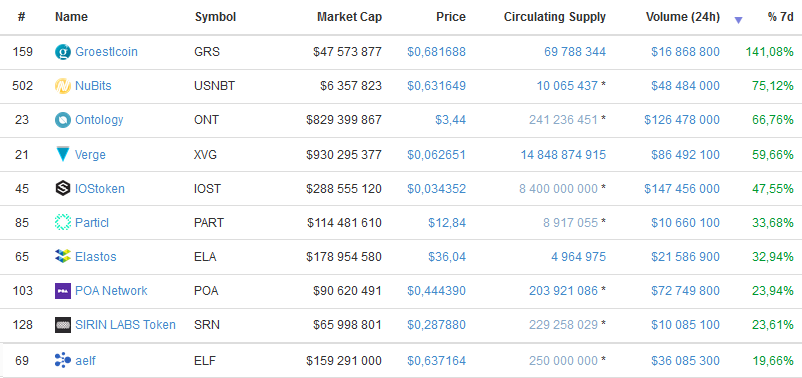
Task: Select the GRS symbol cell
Action: (x=207, y=52)
